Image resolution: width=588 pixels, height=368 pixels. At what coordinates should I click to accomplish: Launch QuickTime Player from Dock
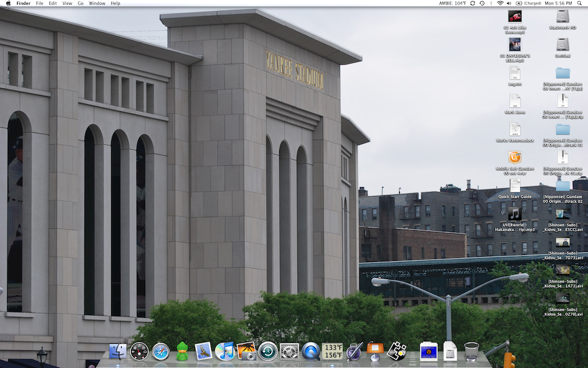coord(311,352)
